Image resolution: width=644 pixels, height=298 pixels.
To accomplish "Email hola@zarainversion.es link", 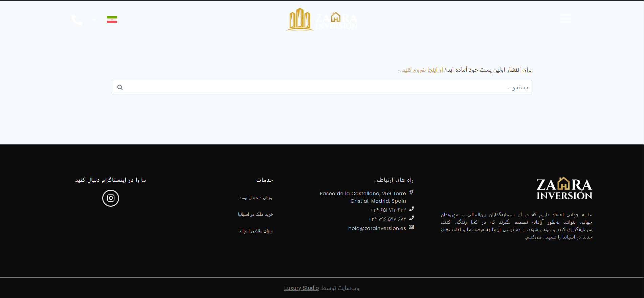I will 377,228.
